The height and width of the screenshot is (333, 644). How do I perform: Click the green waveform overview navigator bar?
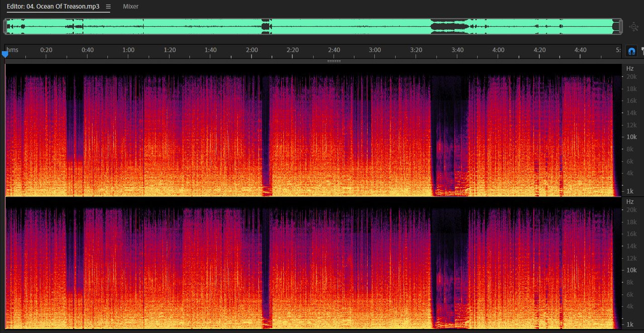tap(313, 27)
